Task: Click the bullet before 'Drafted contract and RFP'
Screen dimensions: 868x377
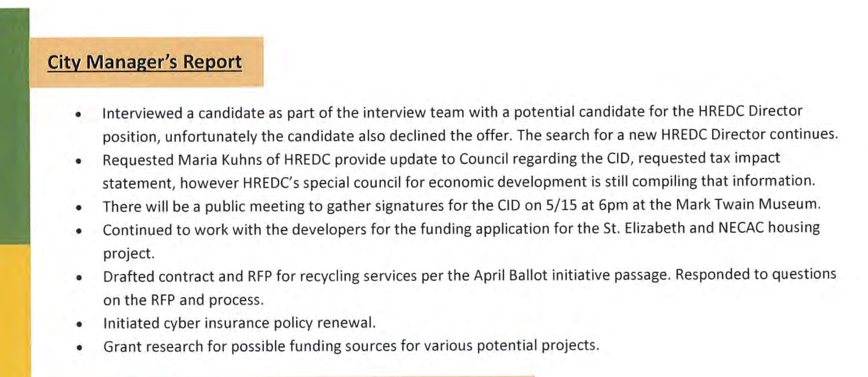Action: pos(79,278)
